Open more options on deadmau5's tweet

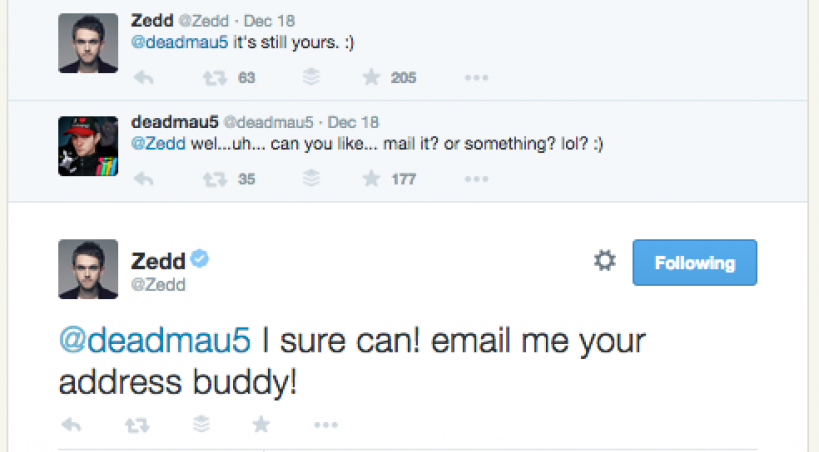tap(476, 180)
